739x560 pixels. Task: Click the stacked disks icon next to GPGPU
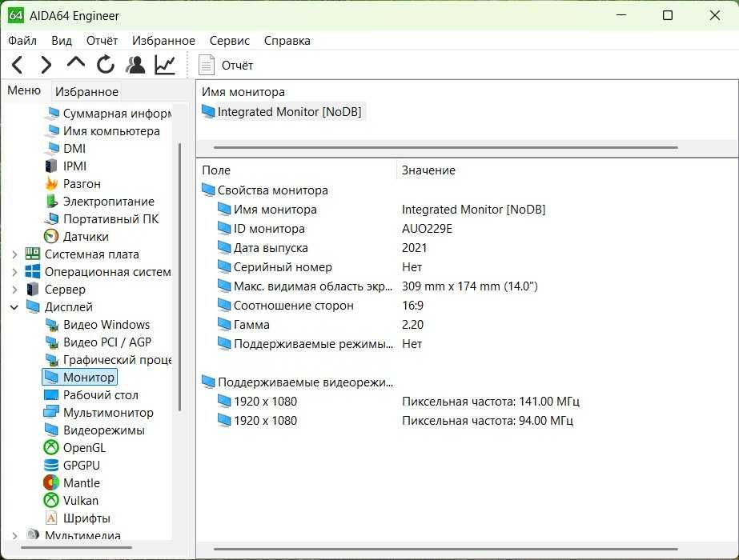coord(51,466)
